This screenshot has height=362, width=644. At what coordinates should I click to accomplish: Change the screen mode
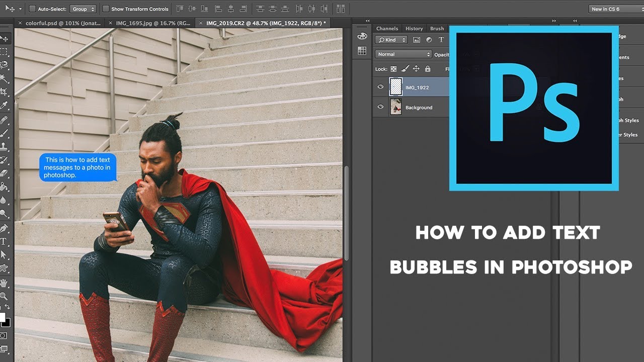(4, 348)
